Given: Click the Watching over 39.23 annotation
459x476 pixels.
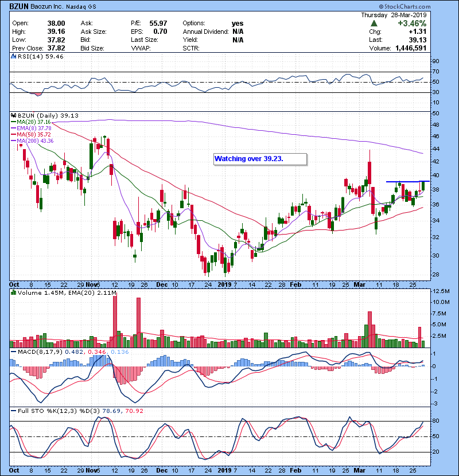Looking at the screenshot, I should 260,159.
